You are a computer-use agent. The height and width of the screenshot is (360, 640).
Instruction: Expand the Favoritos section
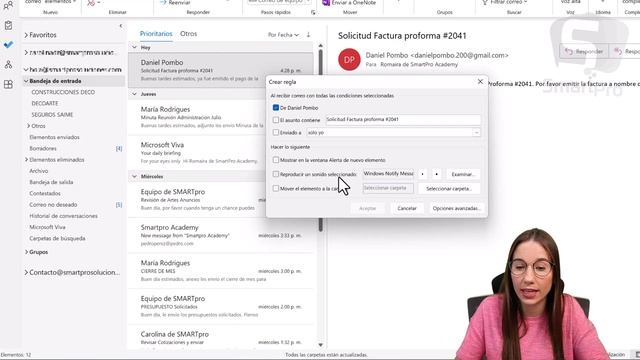[26, 35]
